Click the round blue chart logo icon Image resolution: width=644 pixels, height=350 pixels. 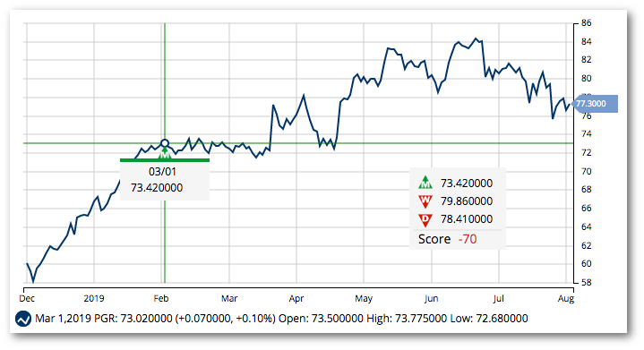point(23,319)
